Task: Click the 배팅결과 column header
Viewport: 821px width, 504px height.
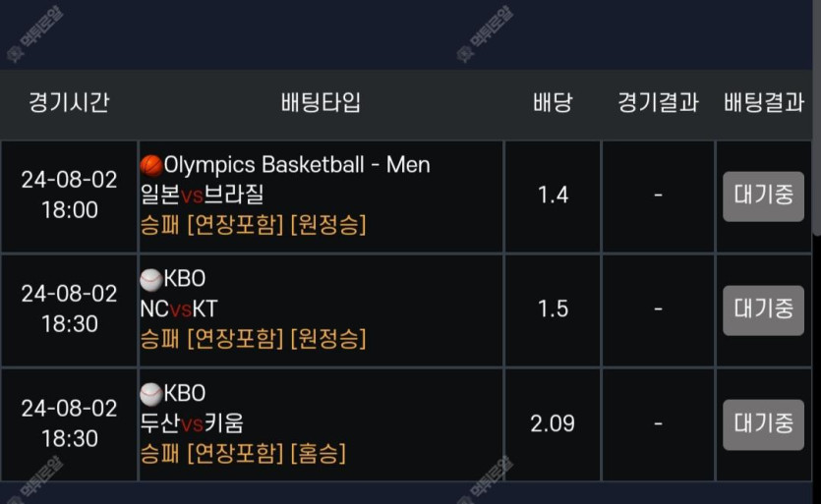Action: 764,102
